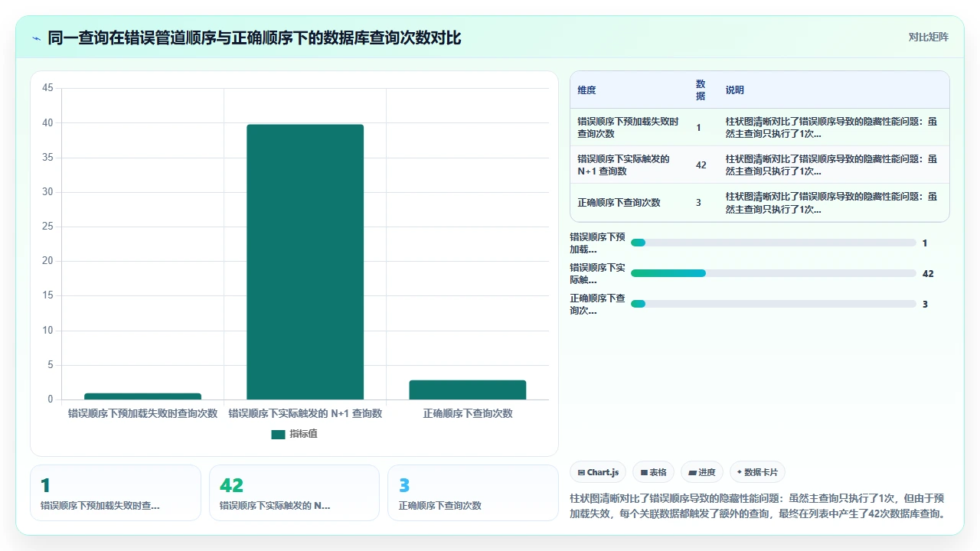Screen dimensions: 980x551
Task: Click the summary paragraph below the tags
Action: (759, 506)
